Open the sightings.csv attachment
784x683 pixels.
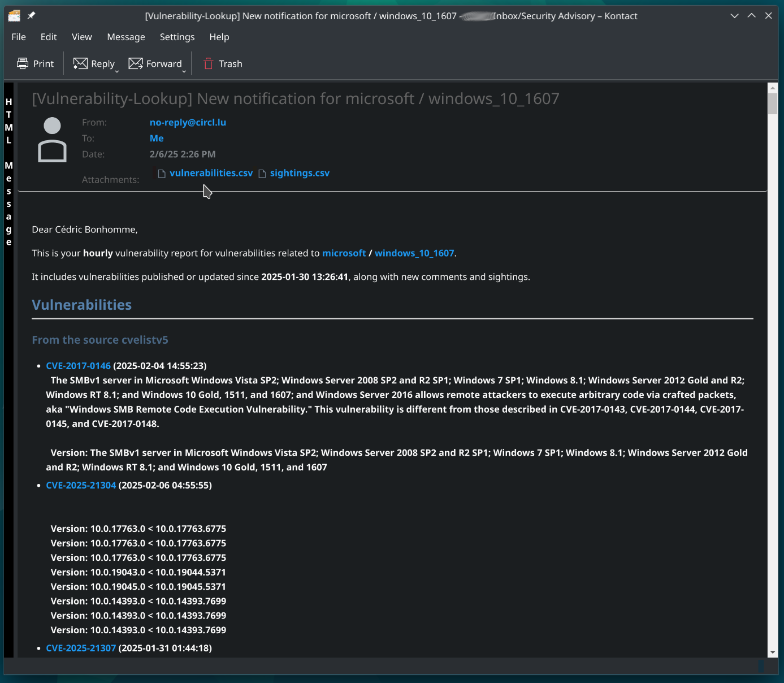click(x=300, y=173)
